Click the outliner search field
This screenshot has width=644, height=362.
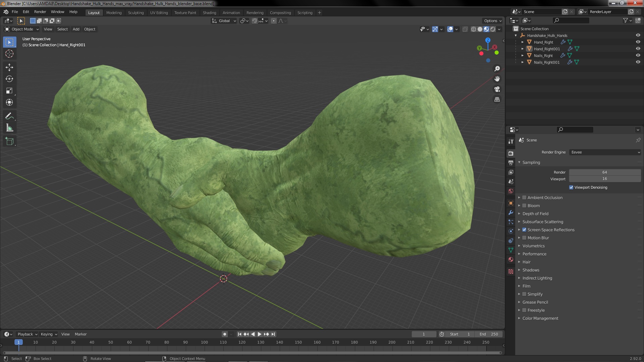tap(571, 20)
